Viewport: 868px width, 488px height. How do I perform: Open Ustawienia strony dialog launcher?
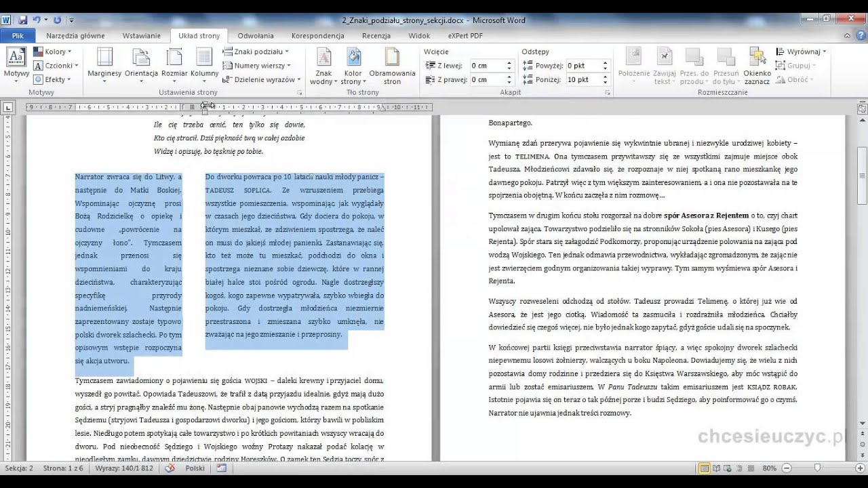point(299,92)
